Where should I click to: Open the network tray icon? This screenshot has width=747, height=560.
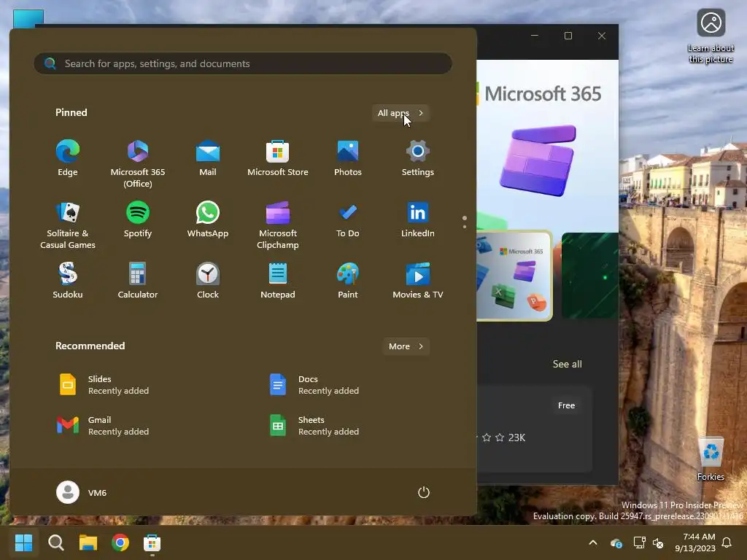[639, 542]
